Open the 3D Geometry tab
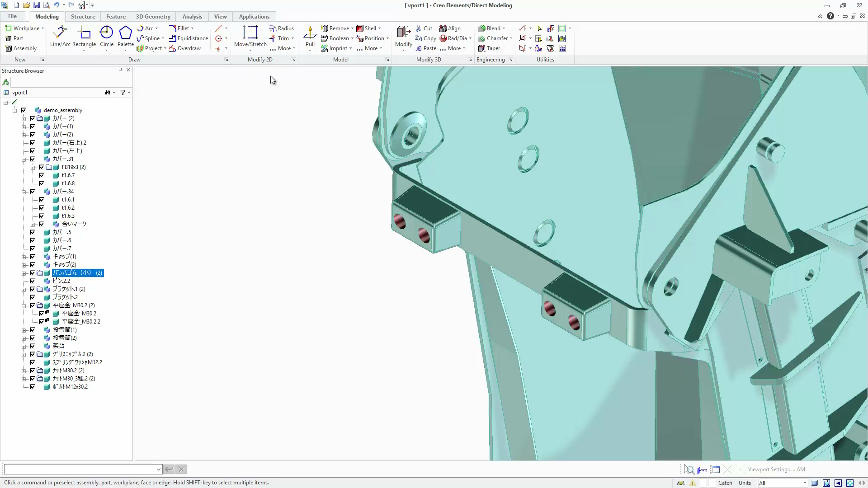The width and height of the screenshot is (868, 488). click(x=153, y=16)
